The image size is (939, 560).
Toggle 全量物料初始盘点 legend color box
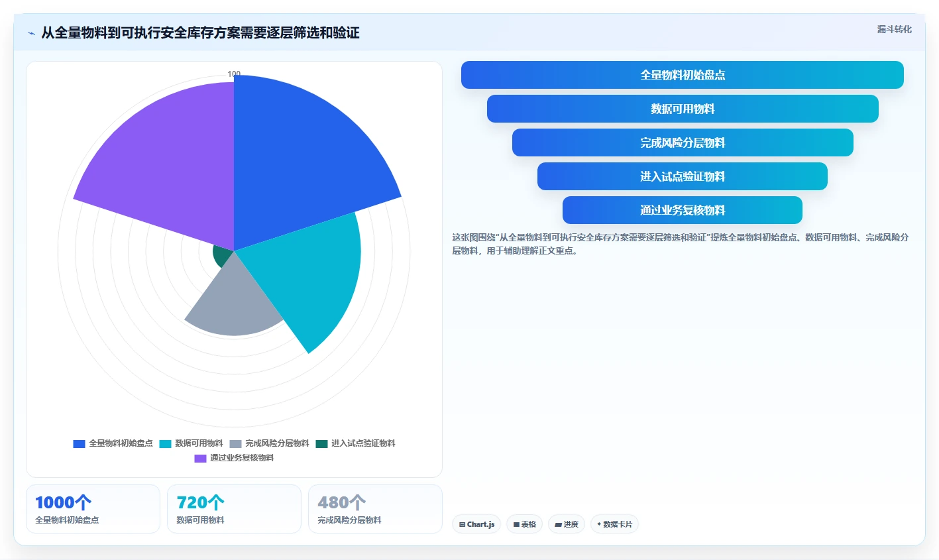pyautogui.click(x=79, y=443)
